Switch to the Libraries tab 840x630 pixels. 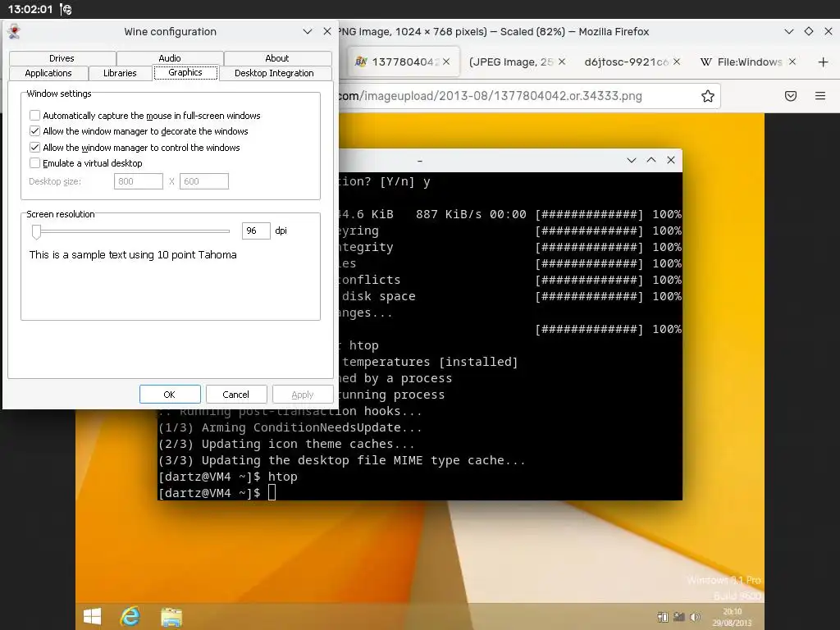[120, 73]
